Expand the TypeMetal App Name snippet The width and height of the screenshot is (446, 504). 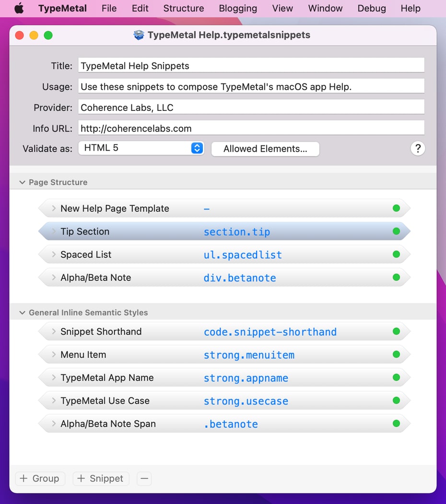click(54, 377)
